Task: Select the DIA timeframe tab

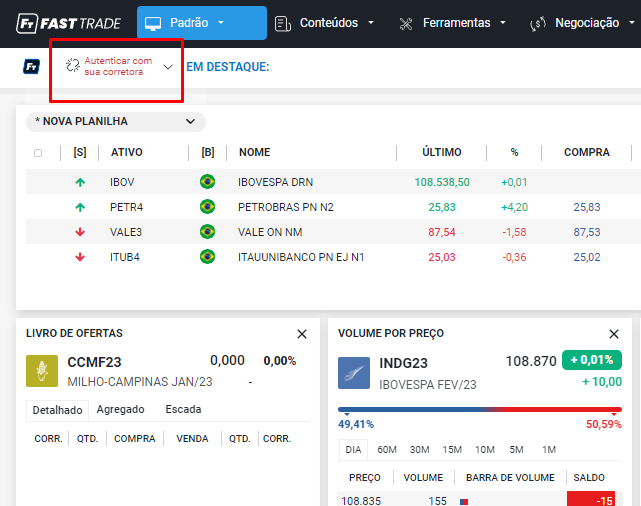Action: (353, 450)
